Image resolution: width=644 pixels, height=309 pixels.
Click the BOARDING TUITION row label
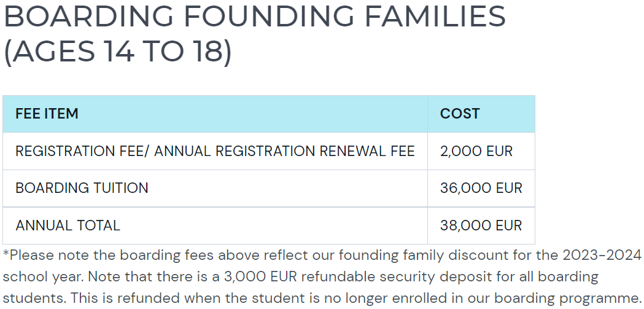pyautogui.click(x=82, y=188)
